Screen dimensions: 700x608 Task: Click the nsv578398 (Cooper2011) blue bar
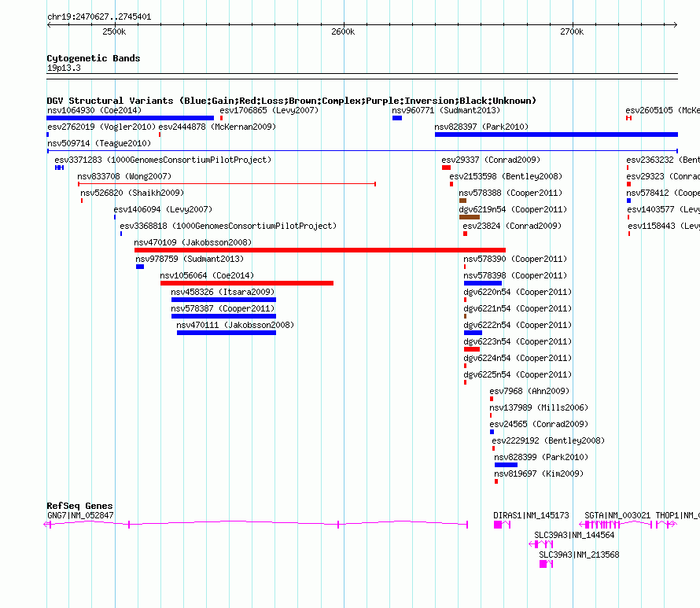coord(483,283)
